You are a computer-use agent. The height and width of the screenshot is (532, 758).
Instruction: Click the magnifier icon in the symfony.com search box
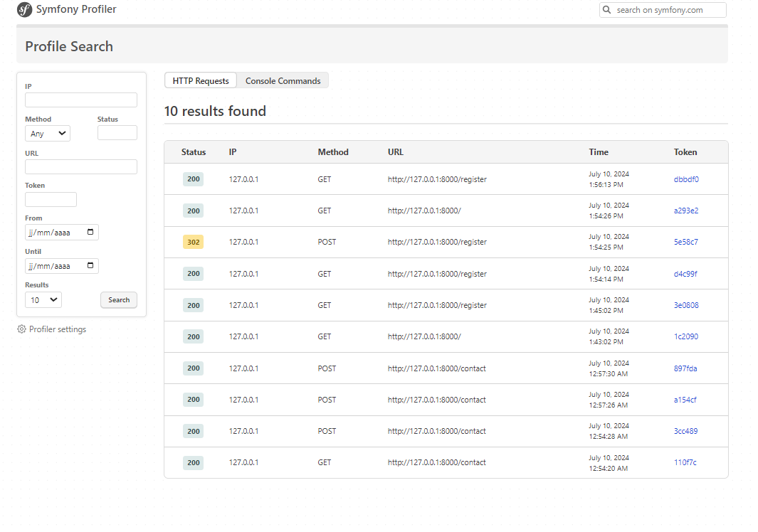pyautogui.click(x=606, y=10)
